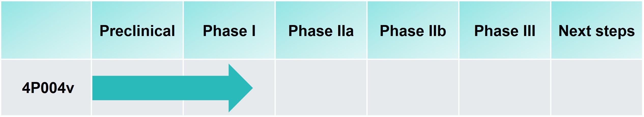Select the 4P004v row label
644x117 pixels.
coord(48,88)
